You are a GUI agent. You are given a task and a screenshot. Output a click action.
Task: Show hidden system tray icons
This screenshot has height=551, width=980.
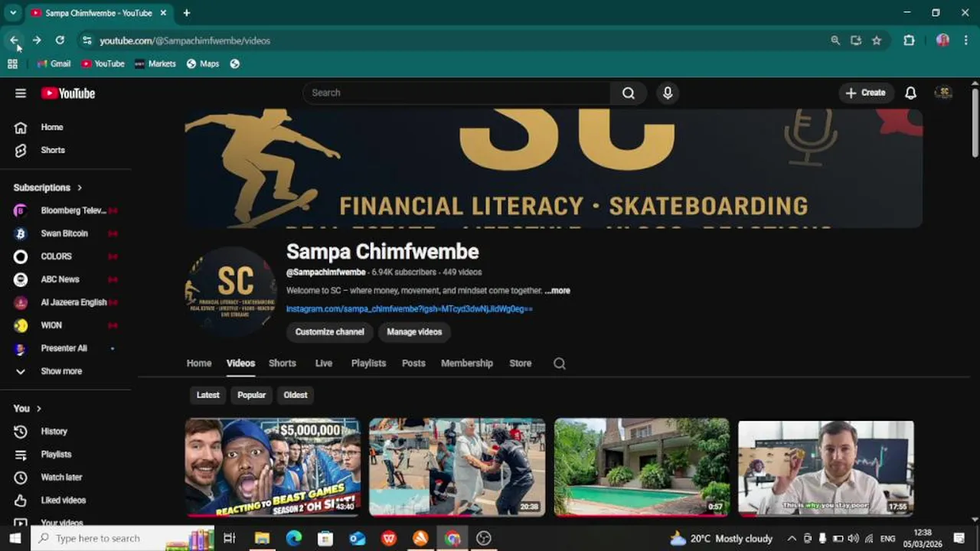[792, 538]
